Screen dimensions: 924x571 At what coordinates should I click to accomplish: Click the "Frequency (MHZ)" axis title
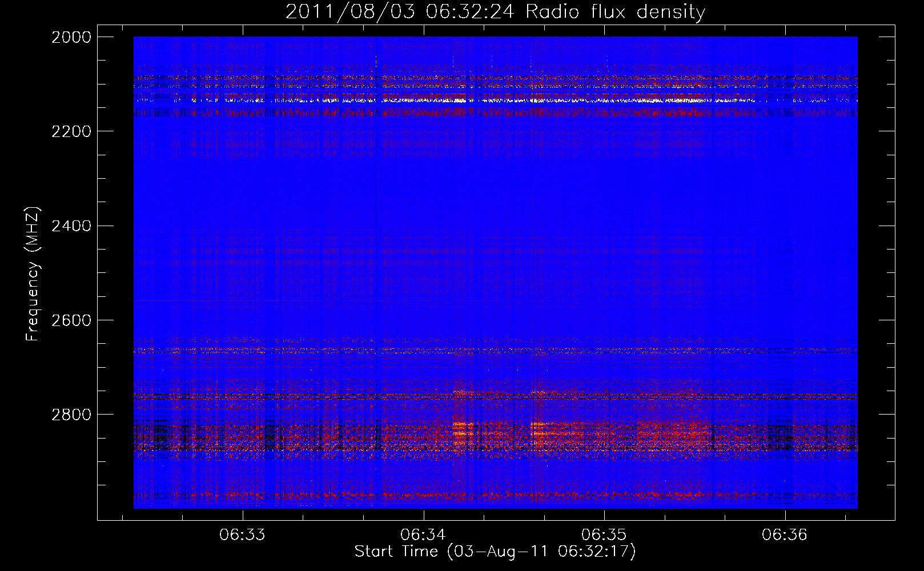coord(33,274)
